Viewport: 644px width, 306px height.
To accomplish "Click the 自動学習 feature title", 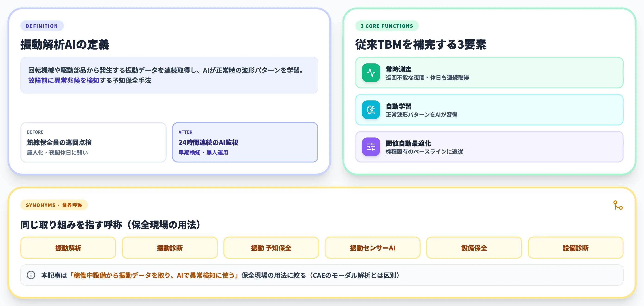I will [x=399, y=106].
